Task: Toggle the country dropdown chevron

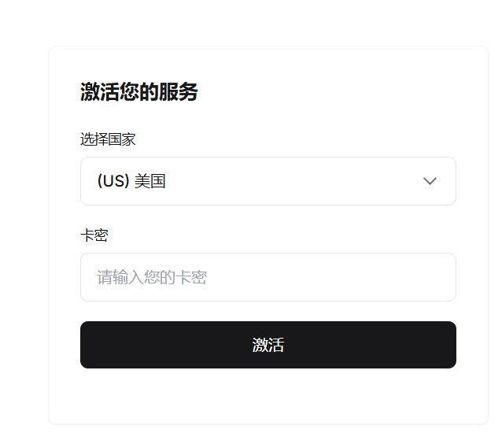Action: pos(430,181)
